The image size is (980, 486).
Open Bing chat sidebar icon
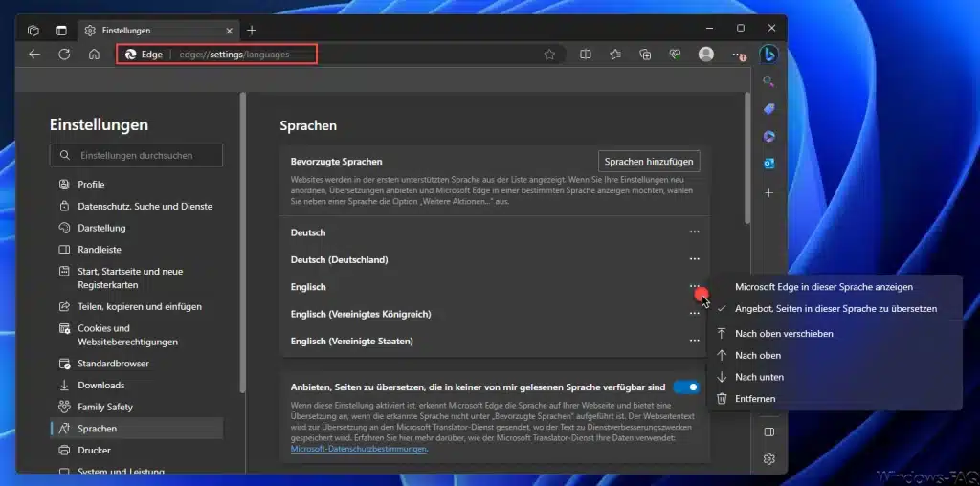tap(768, 55)
